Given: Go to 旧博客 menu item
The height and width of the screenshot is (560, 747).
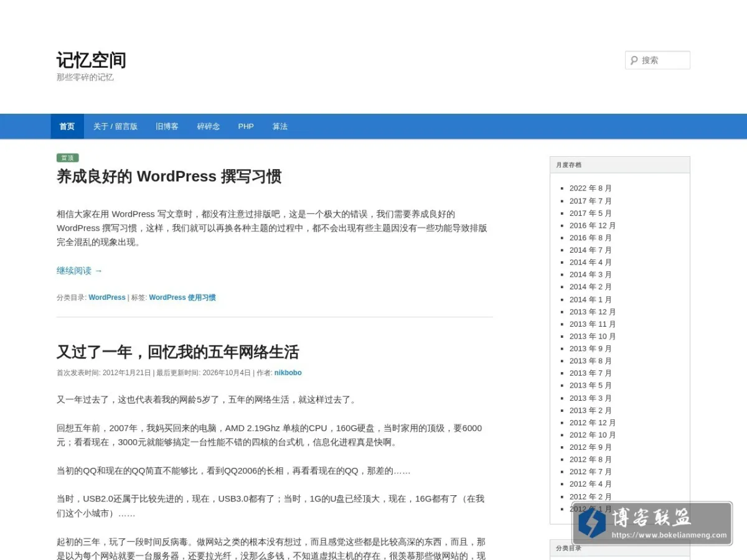Looking at the screenshot, I should click(x=167, y=126).
